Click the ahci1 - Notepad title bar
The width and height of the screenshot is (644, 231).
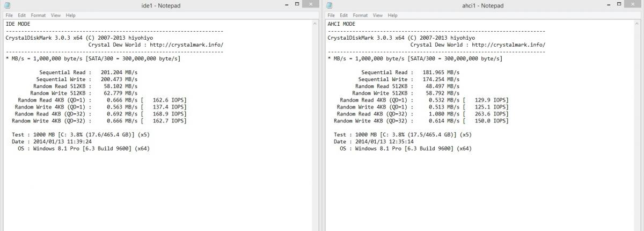[482, 5]
